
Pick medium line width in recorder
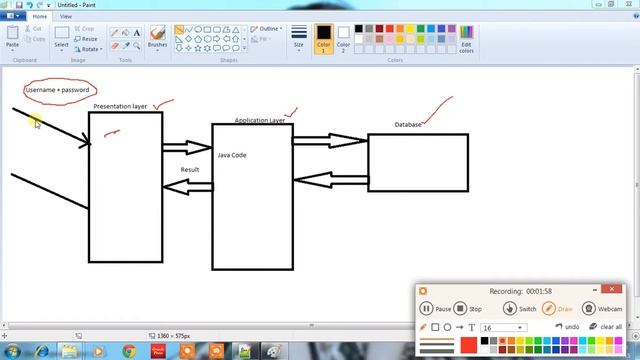(437, 345)
